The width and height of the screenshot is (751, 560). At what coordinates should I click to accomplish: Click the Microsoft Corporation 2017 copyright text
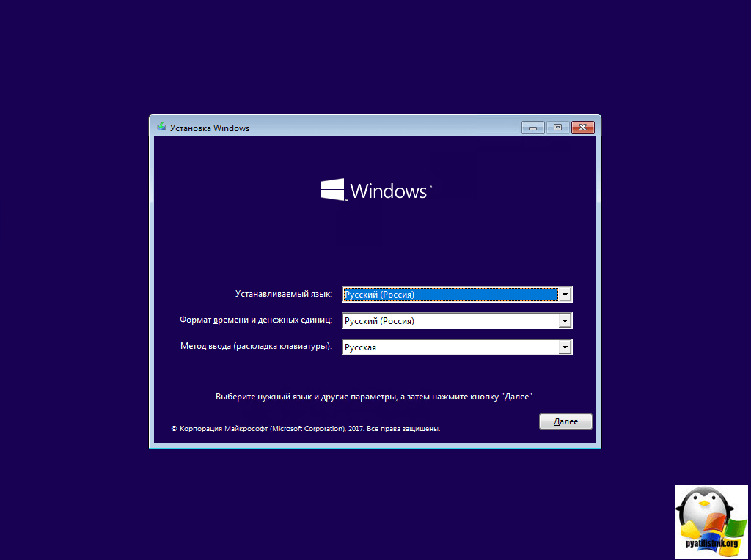pos(306,429)
